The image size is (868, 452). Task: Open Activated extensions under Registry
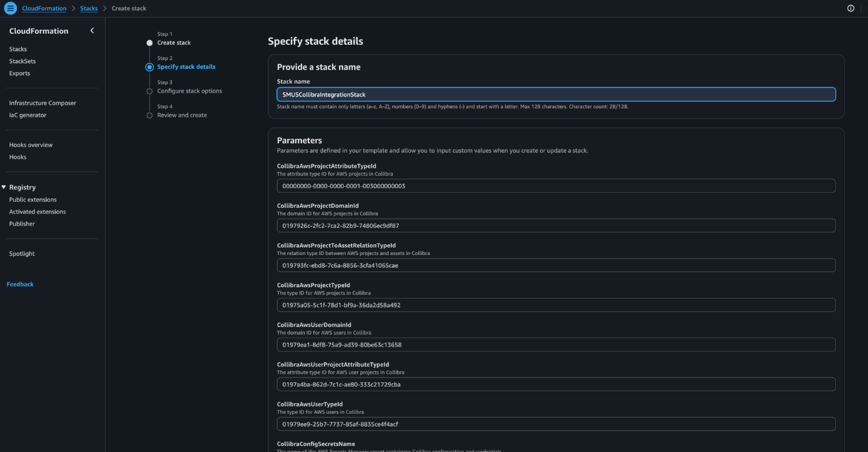(x=38, y=211)
